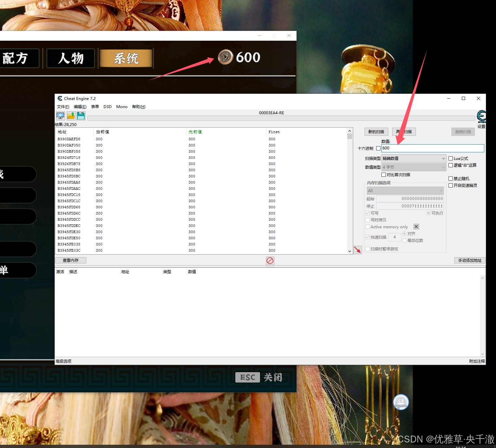Enable the 开启变速精灵 checkbox
The width and height of the screenshot is (496, 448).
tap(451, 186)
